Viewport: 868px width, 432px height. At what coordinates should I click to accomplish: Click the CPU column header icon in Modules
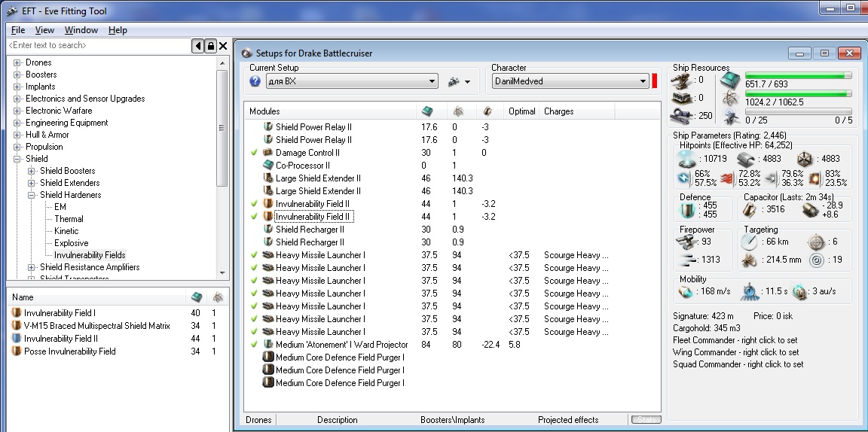[x=427, y=111]
